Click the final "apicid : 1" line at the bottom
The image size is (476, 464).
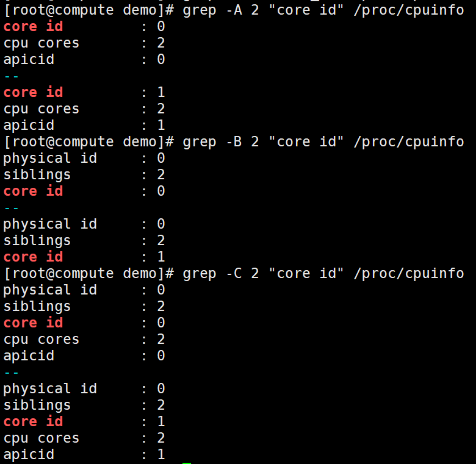[84, 455]
